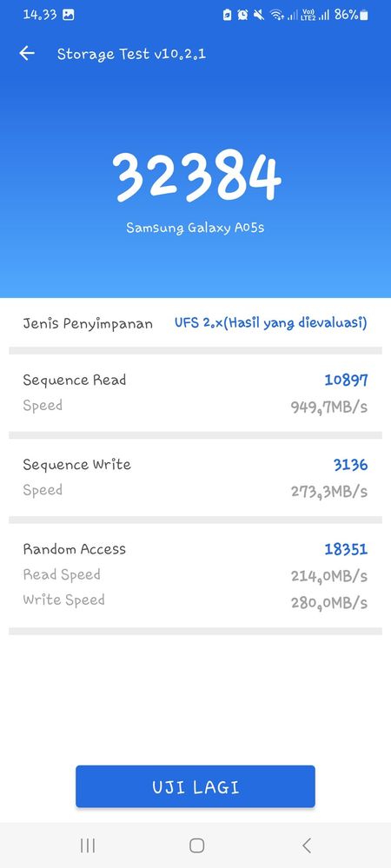Tap the back arrow in the header
This screenshot has width=391, height=868.
coord(27,53)
